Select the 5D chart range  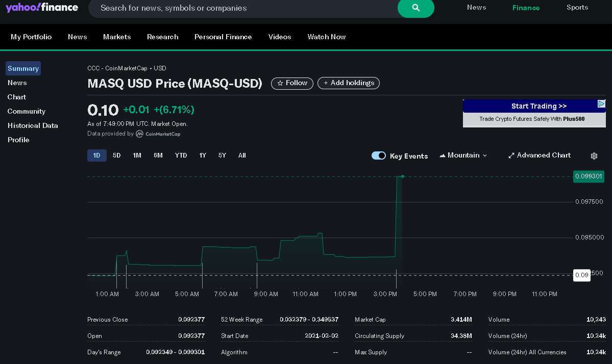pos(117,155)
